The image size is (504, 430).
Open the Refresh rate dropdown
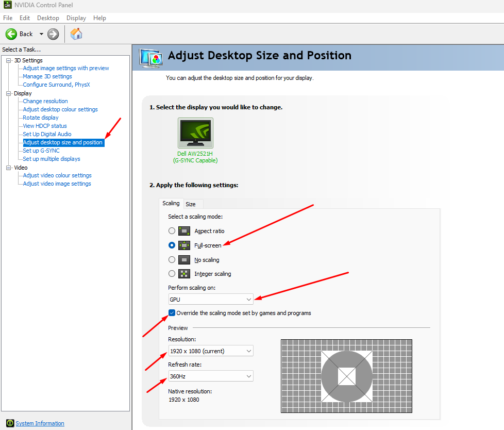tap(211, 376)
